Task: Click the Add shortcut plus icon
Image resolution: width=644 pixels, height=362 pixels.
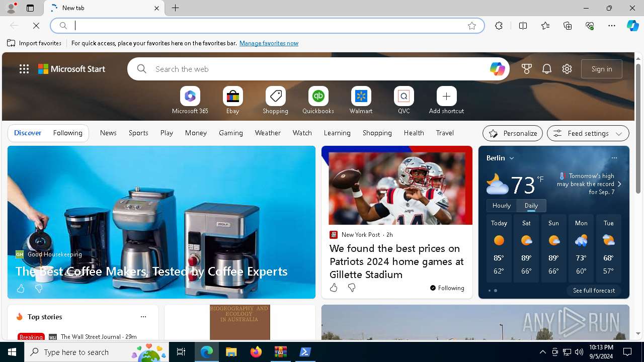Action: 446,96
